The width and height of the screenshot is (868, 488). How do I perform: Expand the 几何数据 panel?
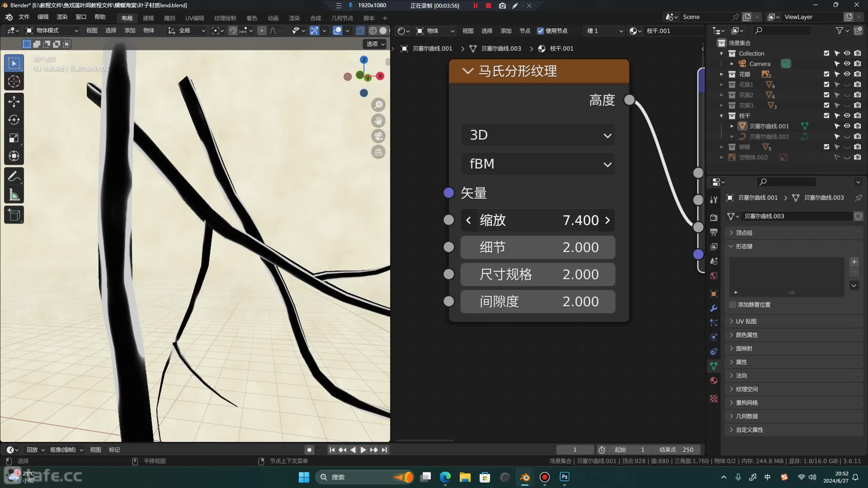793,416
